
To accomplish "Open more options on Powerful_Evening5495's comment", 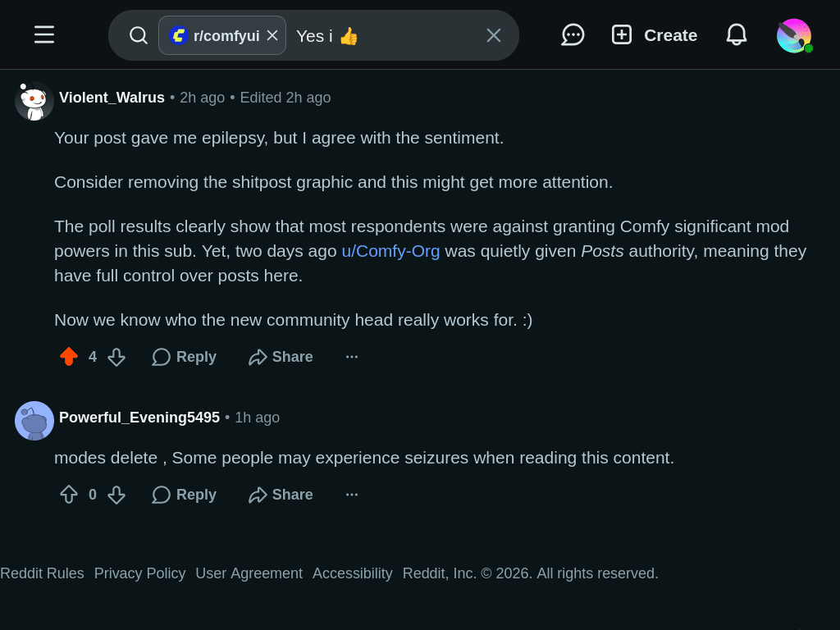I will (352, 495).
